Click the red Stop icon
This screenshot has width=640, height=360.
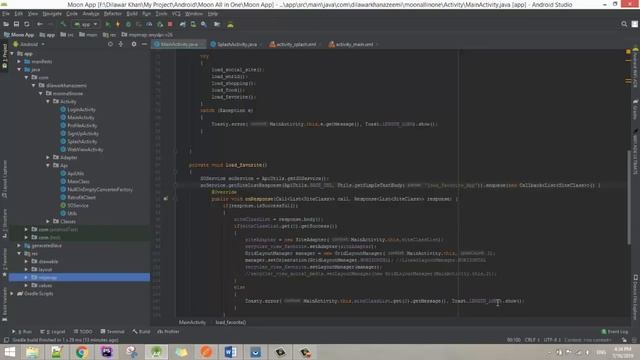click(170, 24)
